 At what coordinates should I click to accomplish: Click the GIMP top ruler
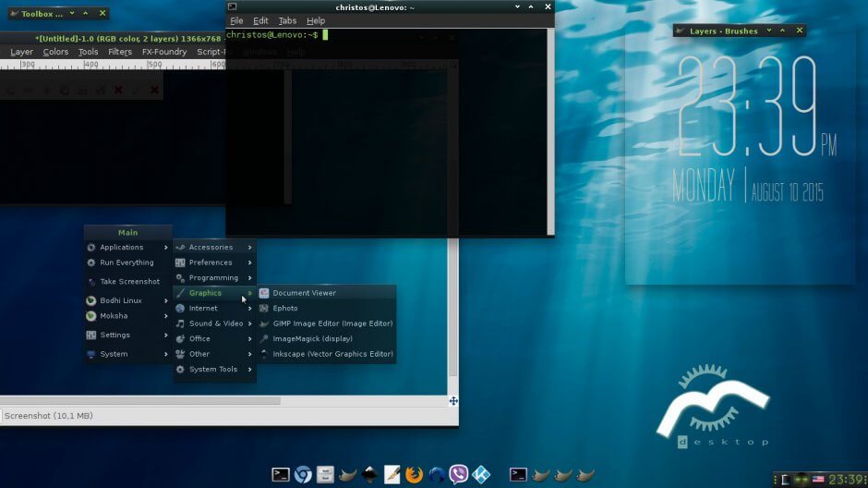113,65
